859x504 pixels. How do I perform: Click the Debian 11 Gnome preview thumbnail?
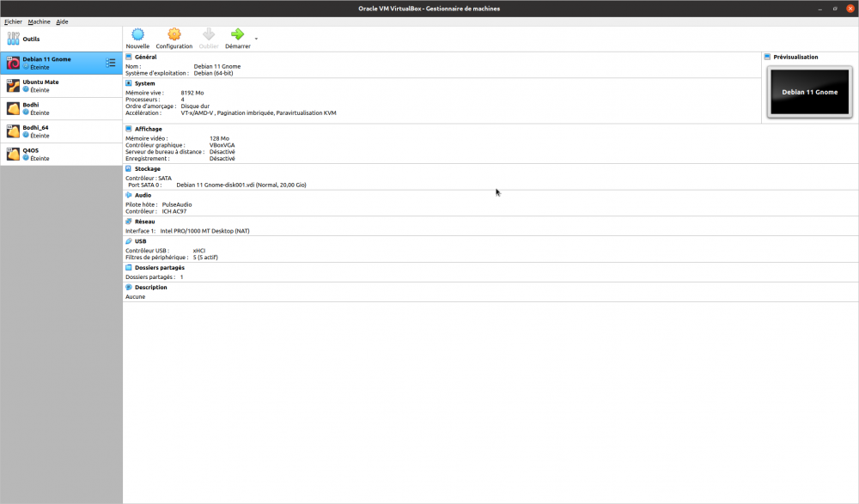click(x=810, y=92)
